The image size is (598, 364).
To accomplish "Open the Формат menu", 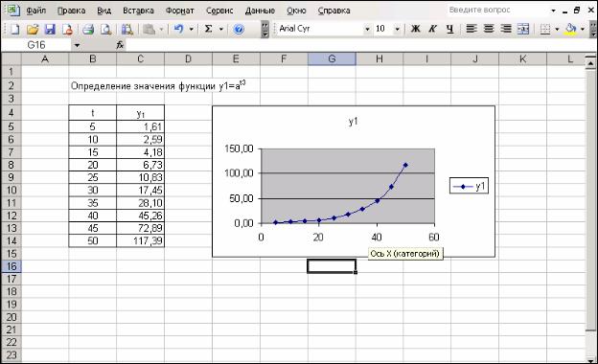I will 179,11.
